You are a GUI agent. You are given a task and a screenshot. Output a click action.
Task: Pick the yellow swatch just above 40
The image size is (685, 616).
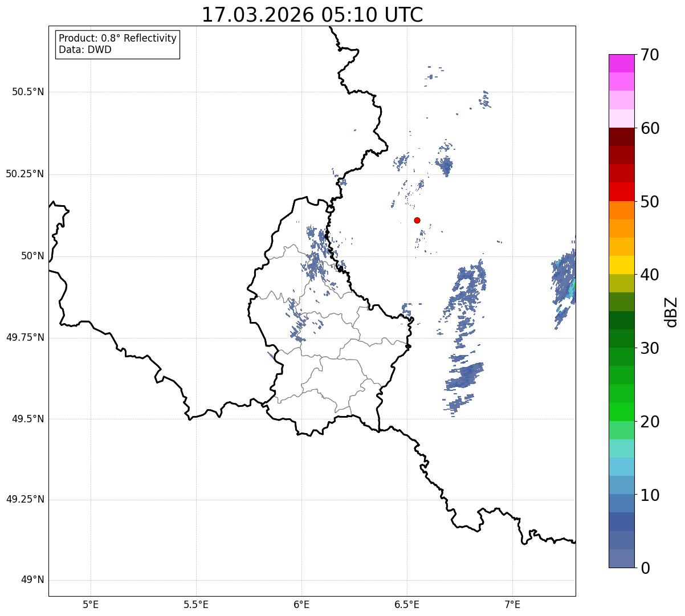621,265
